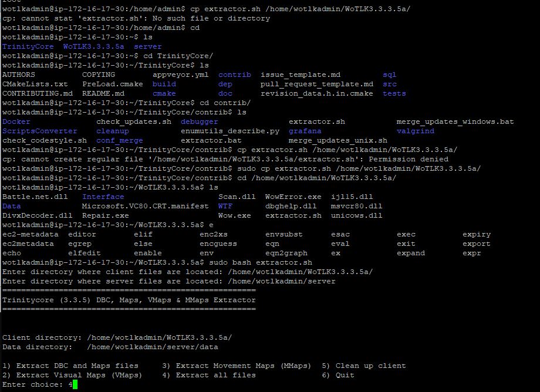The width and height of the screenshot is (540, 392).
Task: Click the README.md file name
Action: [x=103, y=93]
